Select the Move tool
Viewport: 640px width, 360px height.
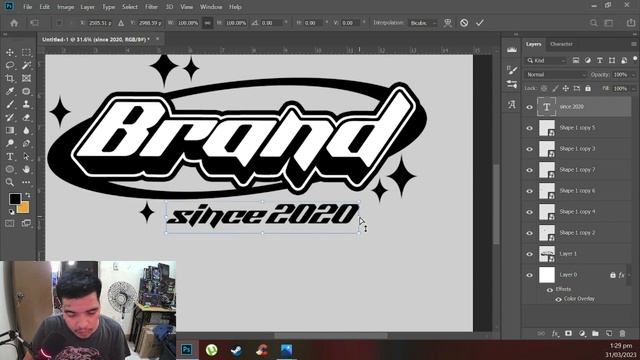[10, 53]
